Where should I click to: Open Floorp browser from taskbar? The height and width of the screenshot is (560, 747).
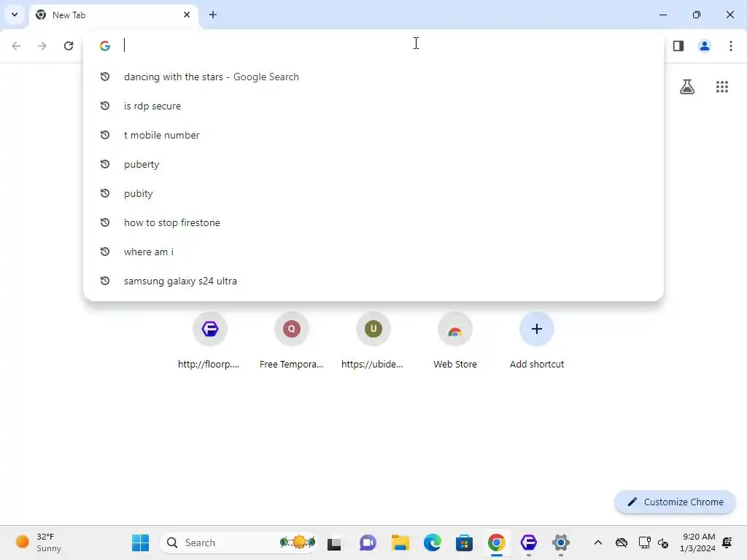(x=529, y=542)
